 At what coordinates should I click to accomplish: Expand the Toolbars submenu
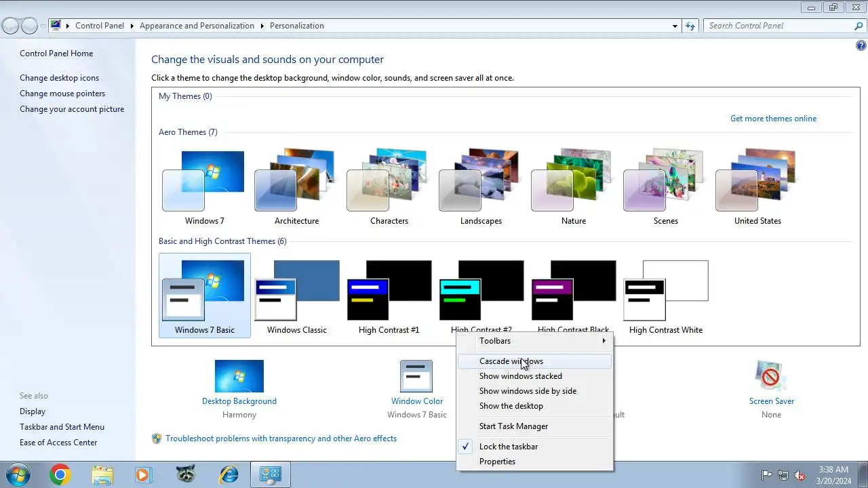tap(535, 341)
